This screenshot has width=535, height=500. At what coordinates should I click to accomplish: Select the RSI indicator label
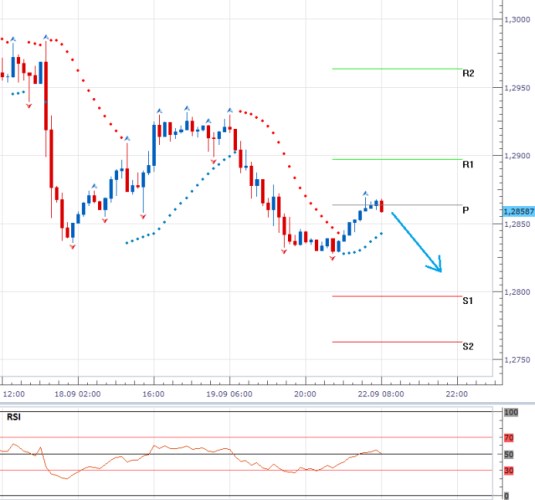click(x=14, y=417)
